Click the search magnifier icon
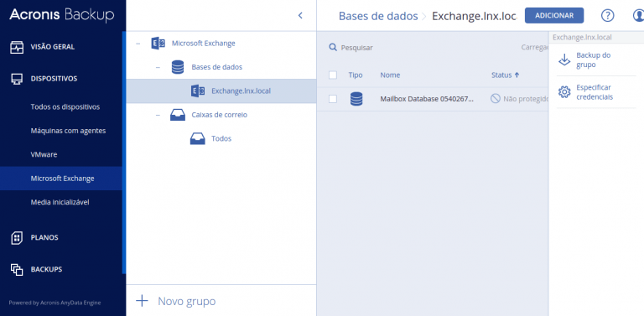This screenshot has width=644, height=316. click(333, 48)
